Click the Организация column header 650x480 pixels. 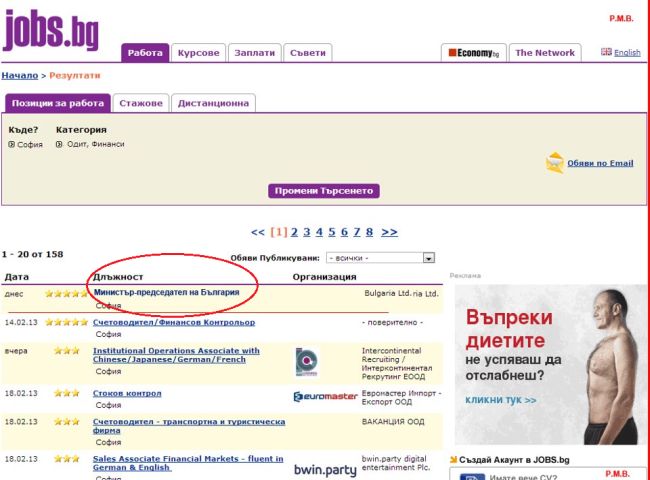[325, 277]
